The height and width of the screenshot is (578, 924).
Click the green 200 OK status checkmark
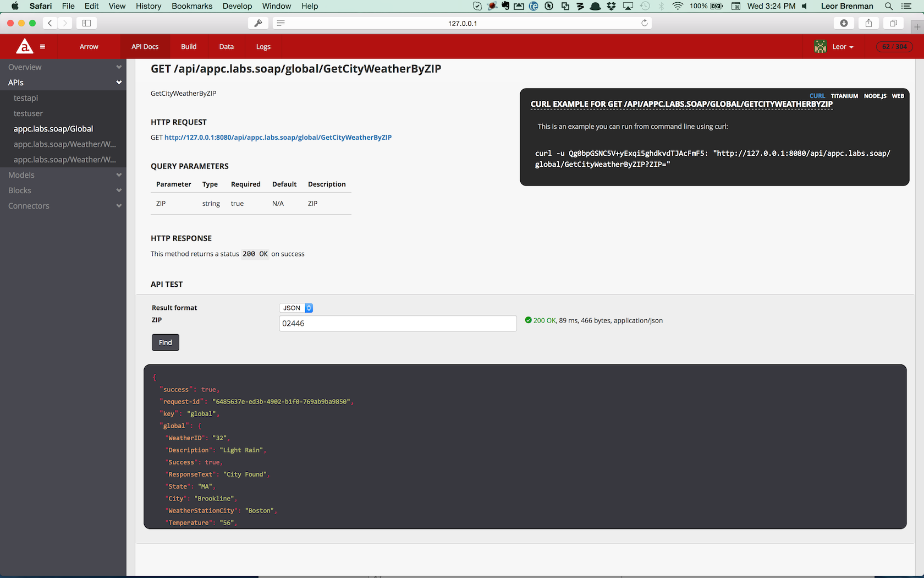point(528,320)
